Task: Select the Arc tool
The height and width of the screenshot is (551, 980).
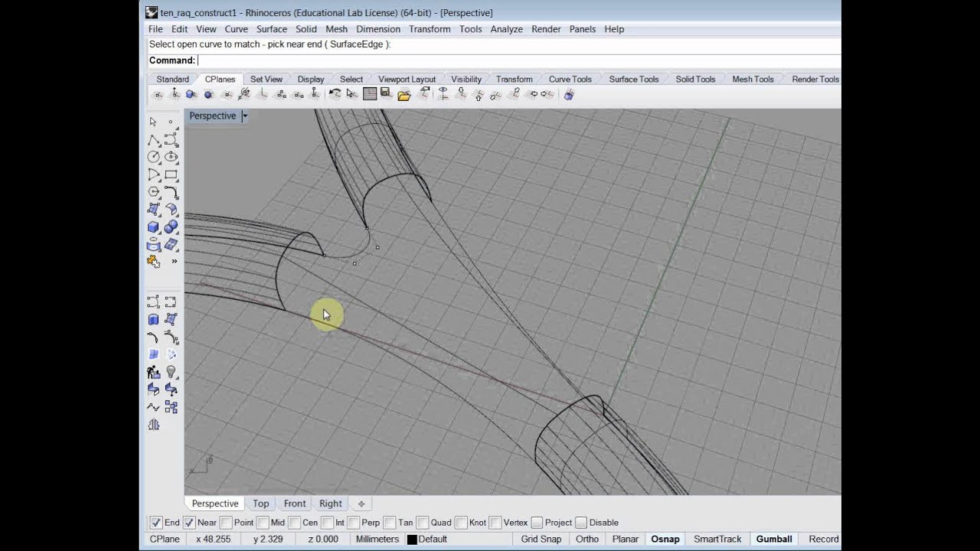Action: click(x=153, y=174)
